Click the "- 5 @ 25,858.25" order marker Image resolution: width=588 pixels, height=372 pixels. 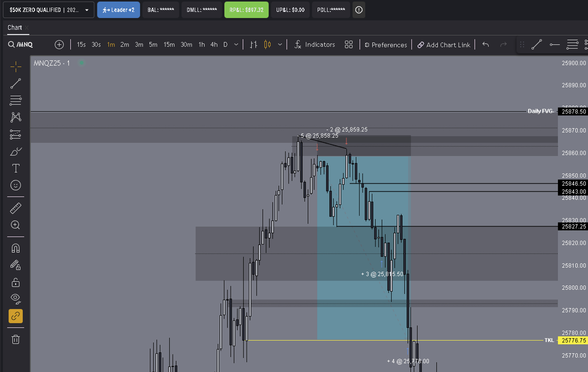(x=318, y=136)
